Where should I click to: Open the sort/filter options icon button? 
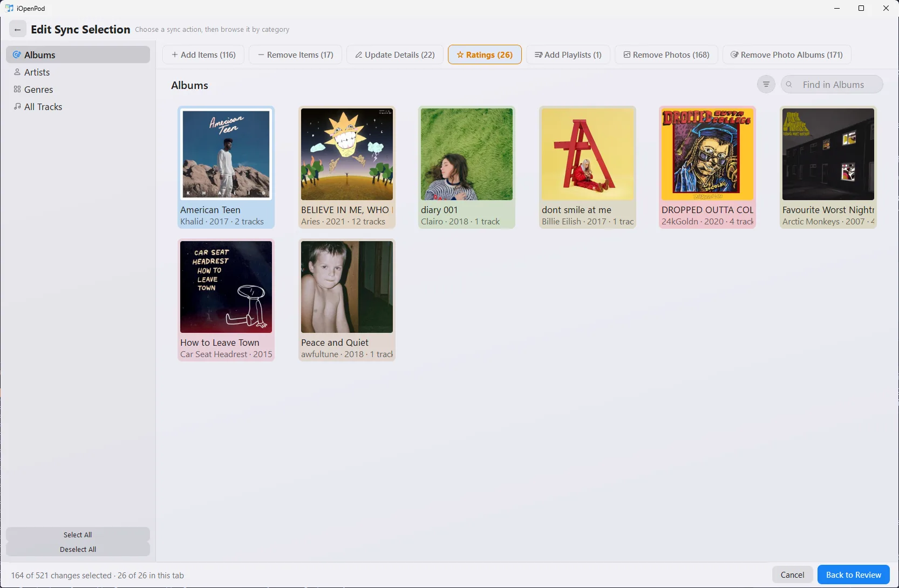[766, 84]
